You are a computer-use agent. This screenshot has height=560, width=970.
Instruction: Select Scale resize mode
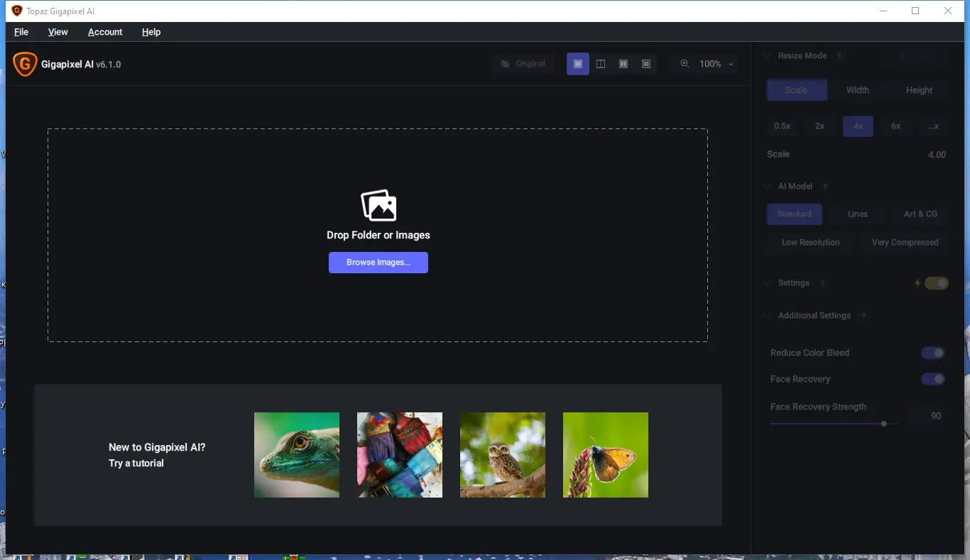coord(797,90)
